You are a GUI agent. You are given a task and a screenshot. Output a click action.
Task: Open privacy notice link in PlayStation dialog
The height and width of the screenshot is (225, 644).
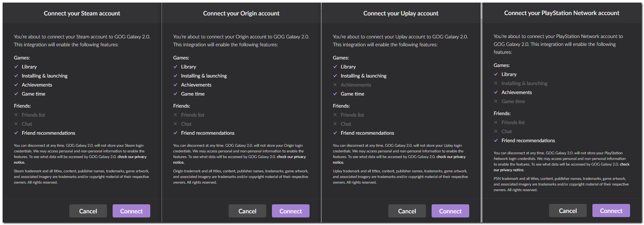tap(508, 170)
